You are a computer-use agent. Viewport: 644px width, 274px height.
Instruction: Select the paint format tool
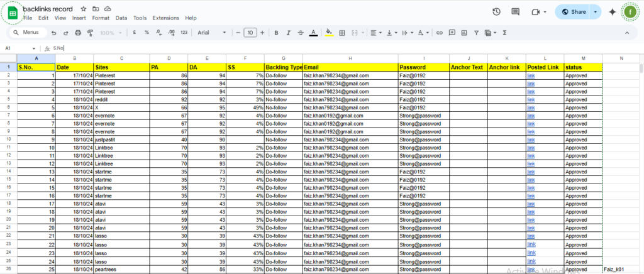click(90, 33)
